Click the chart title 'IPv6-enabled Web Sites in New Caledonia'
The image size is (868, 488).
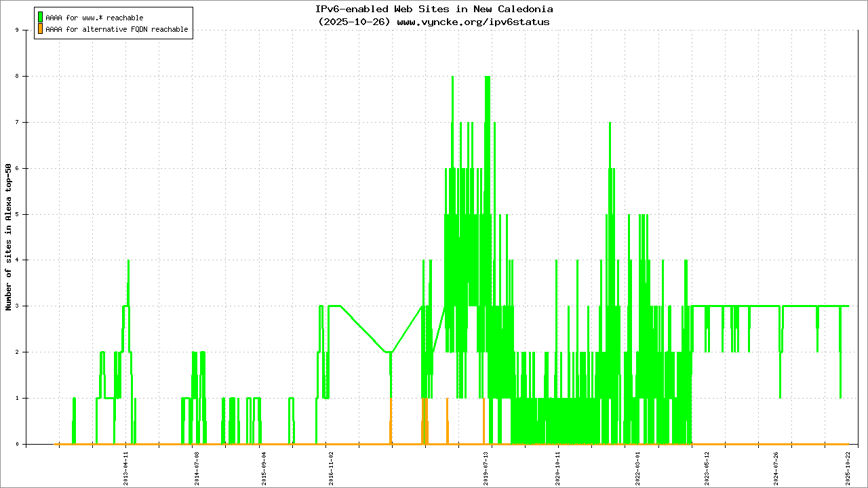pos(434,9)
